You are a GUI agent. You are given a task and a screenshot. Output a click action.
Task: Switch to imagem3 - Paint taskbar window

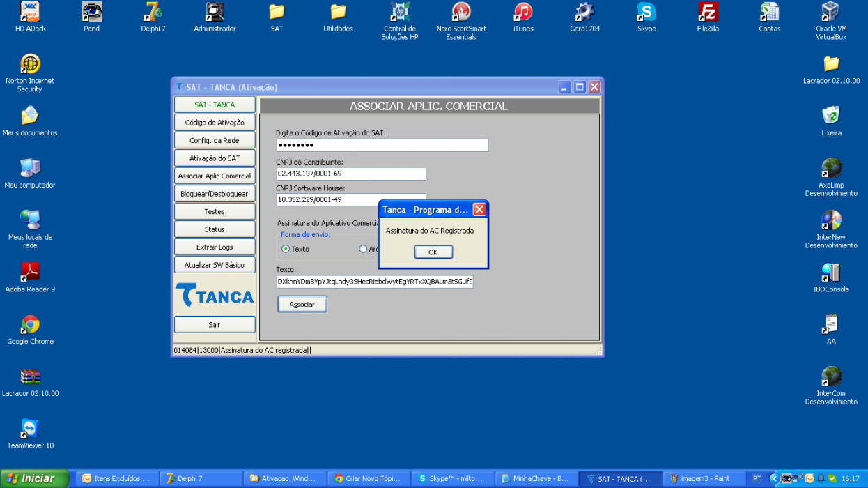704,478
